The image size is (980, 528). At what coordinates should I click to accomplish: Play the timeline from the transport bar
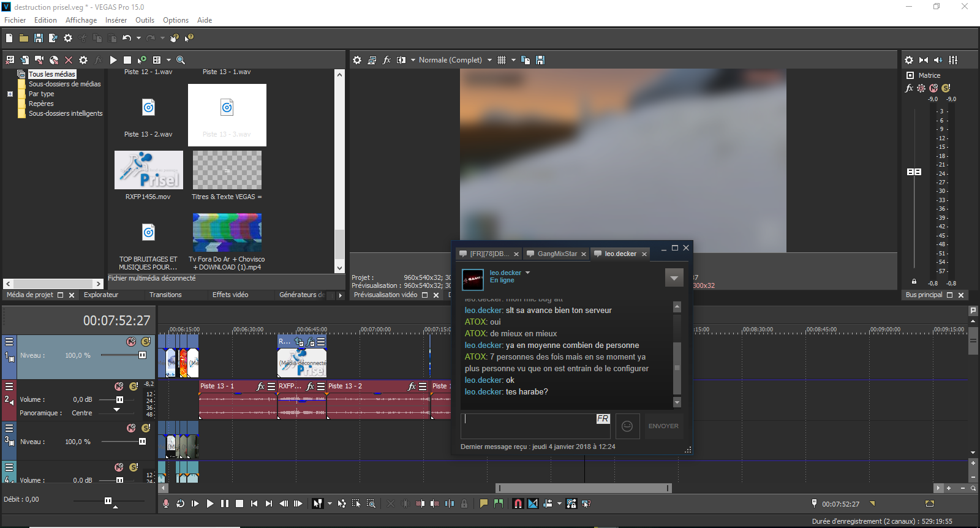[x=210, y=503]
